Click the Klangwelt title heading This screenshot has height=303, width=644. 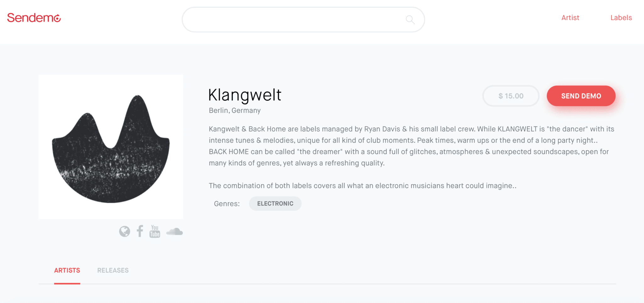pyautogui.click(x=245, y=95)
